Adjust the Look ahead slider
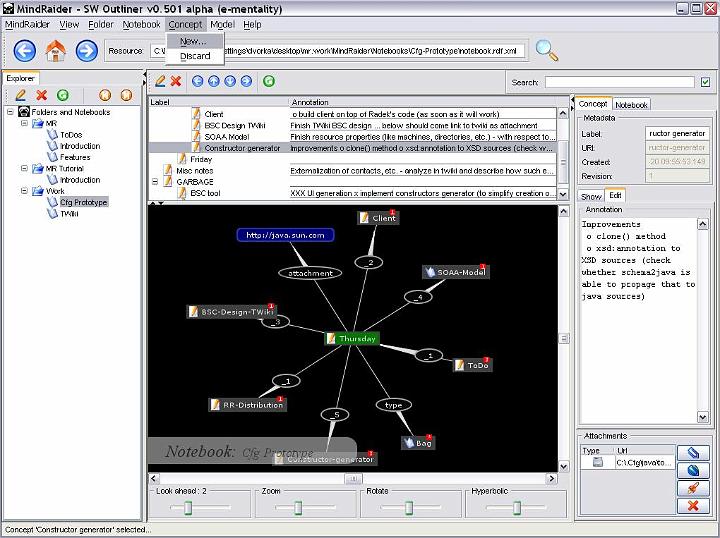The height and width of the screenshot is (538, 720). tap(188, 508)
